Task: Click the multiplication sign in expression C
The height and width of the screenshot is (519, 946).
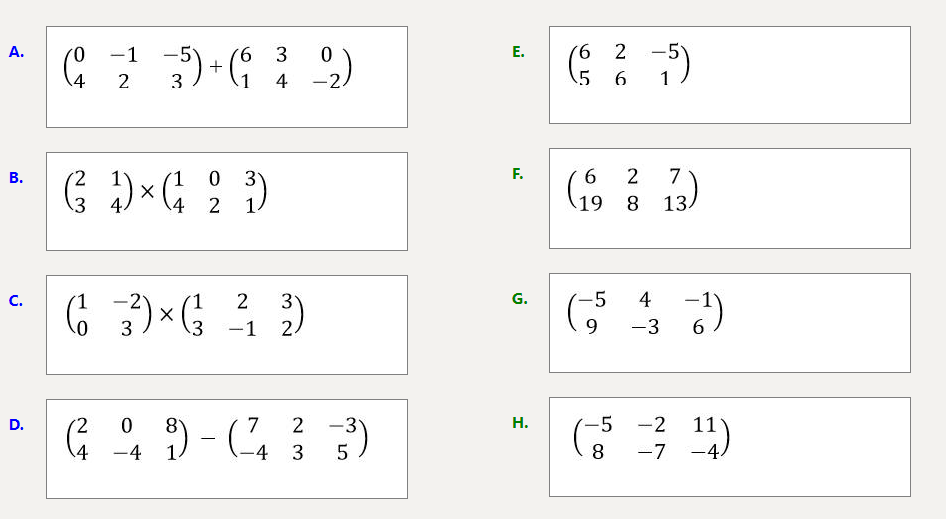Action: pyautogui.click(x=167, y=314)
